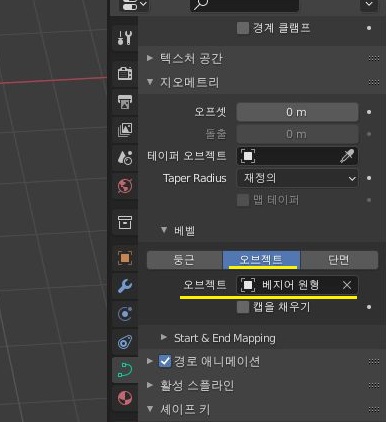Image resolution: width=386 pixels, height=422 pixels.
Task: Click the 경로 애니메이션 panel drag handle
Action: point(374,361)
